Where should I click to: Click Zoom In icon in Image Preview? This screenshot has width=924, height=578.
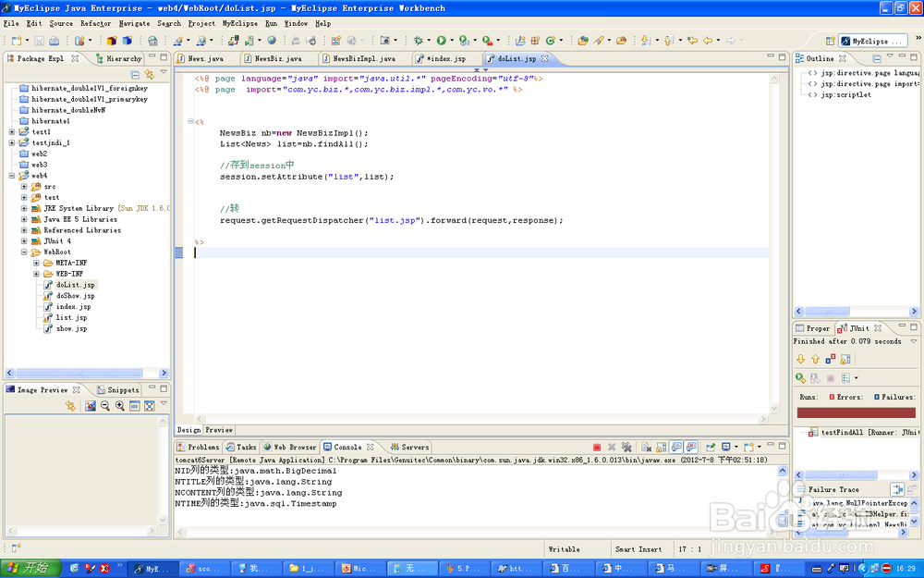point(119,406)
